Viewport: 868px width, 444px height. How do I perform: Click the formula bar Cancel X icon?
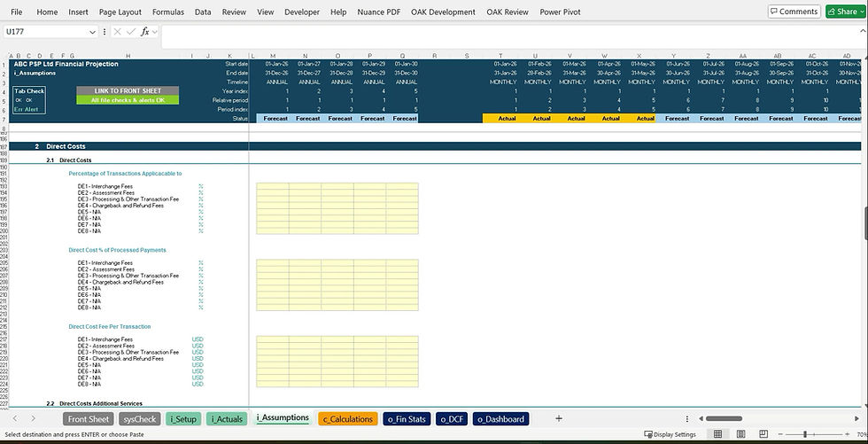[x=117, y=32]
